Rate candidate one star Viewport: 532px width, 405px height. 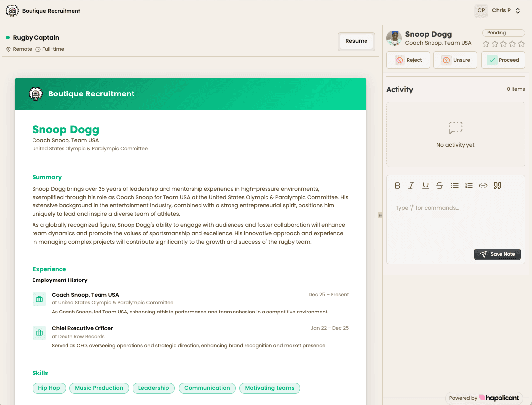pyautogui.click(x=486, y=44)
